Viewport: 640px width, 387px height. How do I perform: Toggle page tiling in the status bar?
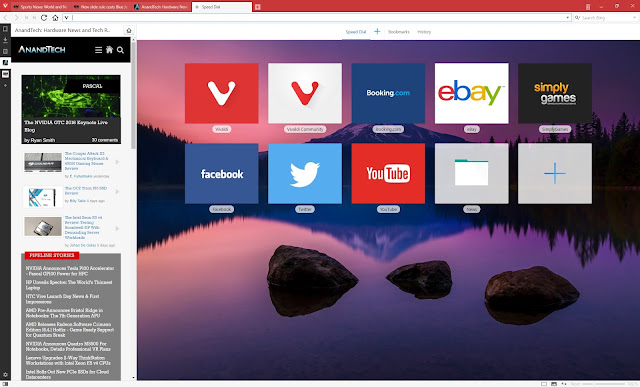pyautogui.click(x=544, y=384)
